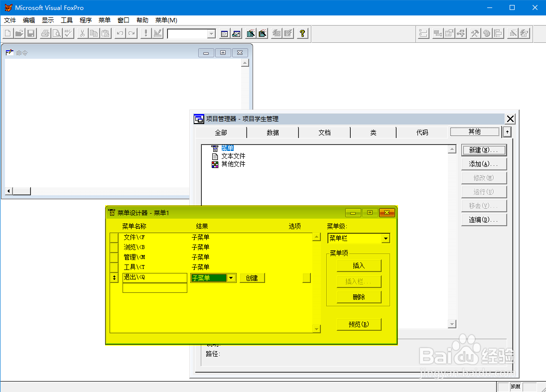Open the 显示 menu

48,20
